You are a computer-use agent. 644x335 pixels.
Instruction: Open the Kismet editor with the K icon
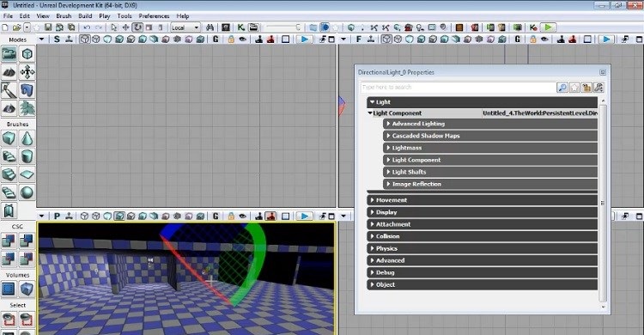241,27
